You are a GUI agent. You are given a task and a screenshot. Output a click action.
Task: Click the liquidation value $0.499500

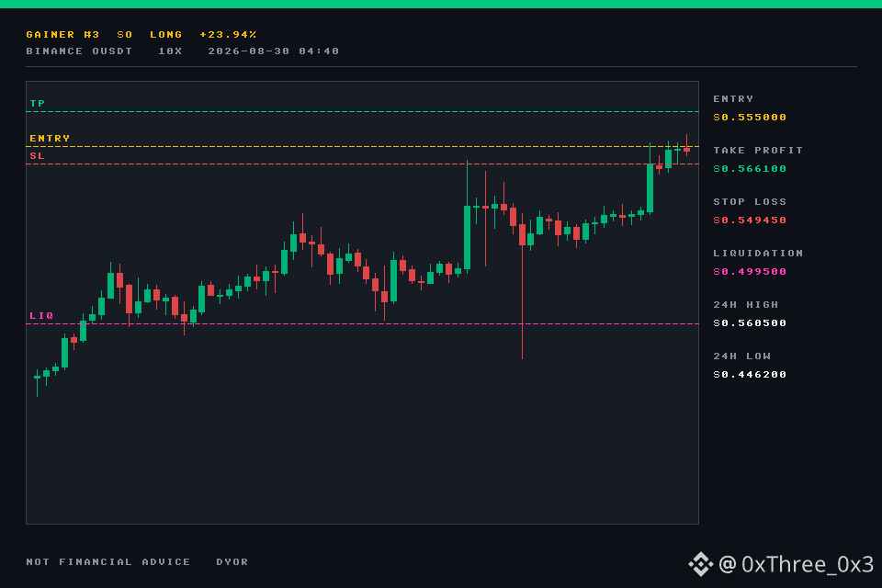pyautogui.click(x=750, y=271)
